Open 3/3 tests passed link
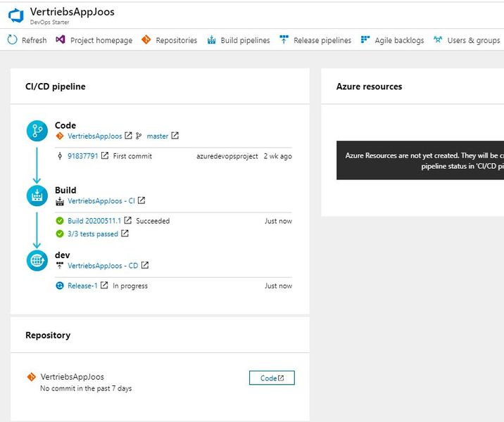 [x=93, y=234]
